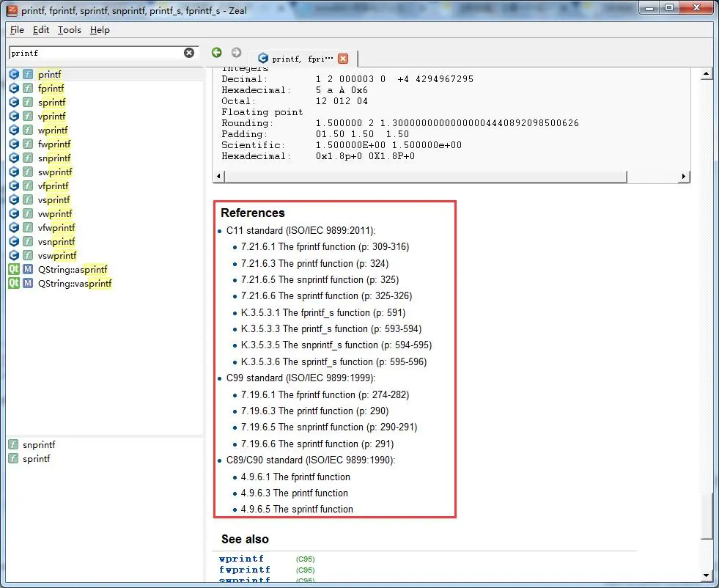Follow the wprintf See also link
719x588 pixels.
241,559
